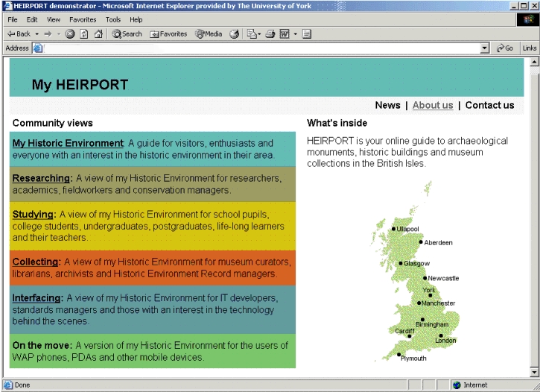Click the What's inside heading
This screenshot has height=392, width=540.
click(x=337, y=123)
